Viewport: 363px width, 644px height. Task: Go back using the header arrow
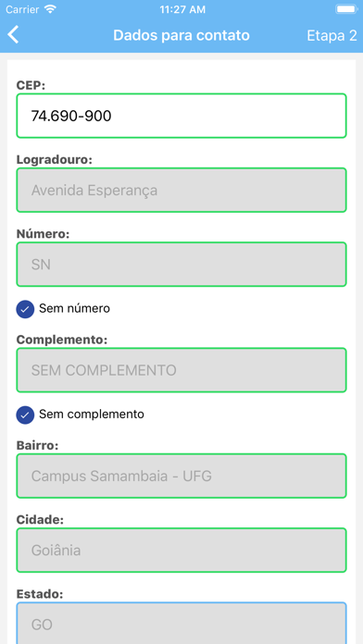click(13, 35)
